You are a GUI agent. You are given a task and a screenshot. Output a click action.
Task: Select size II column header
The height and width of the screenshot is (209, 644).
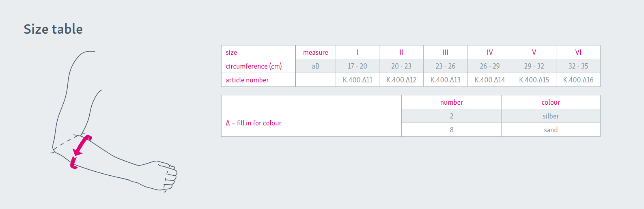[401, 52]
